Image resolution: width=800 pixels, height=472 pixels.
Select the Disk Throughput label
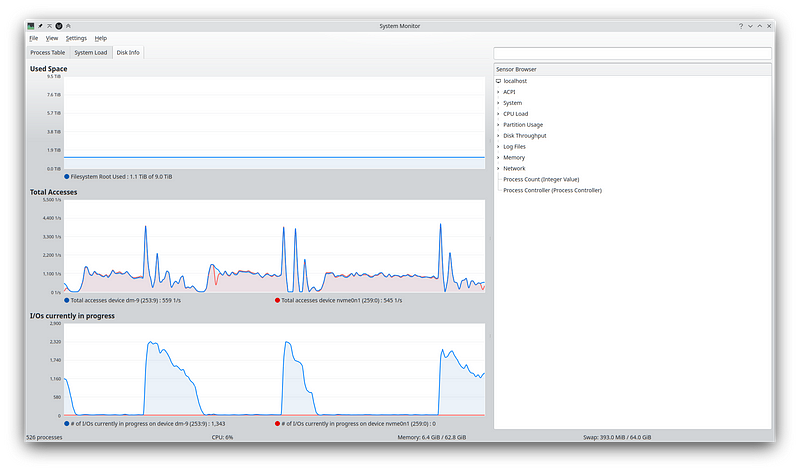click(x=524, y=136)
